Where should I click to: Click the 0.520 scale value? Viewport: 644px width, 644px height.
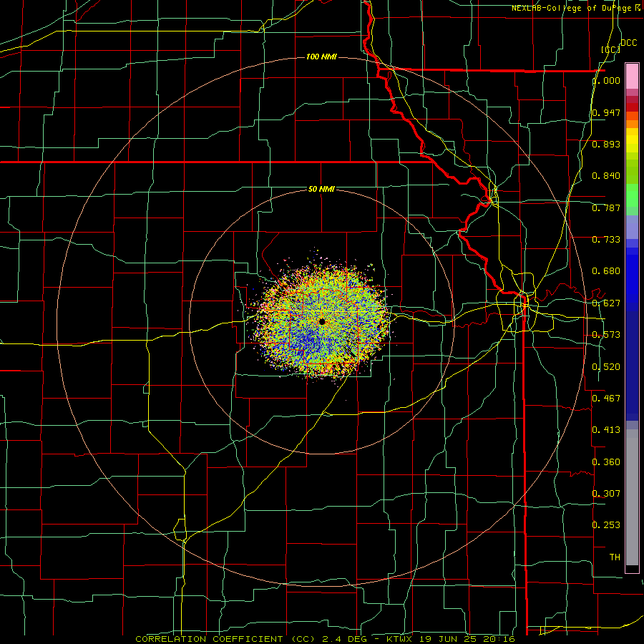point(606,367)
